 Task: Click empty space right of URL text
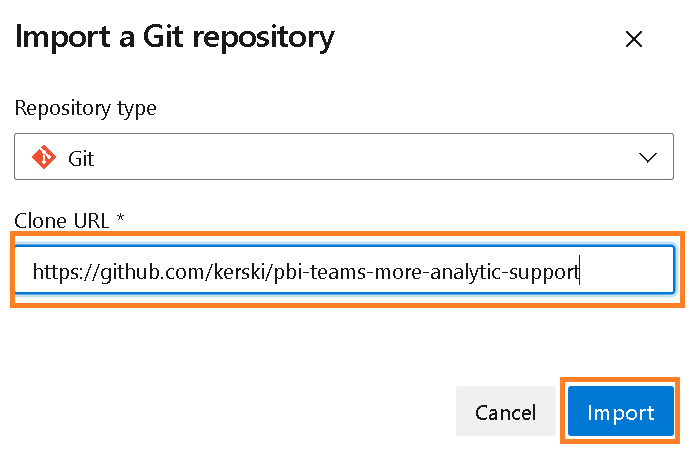pyautogui.click(x=625, y=271)
